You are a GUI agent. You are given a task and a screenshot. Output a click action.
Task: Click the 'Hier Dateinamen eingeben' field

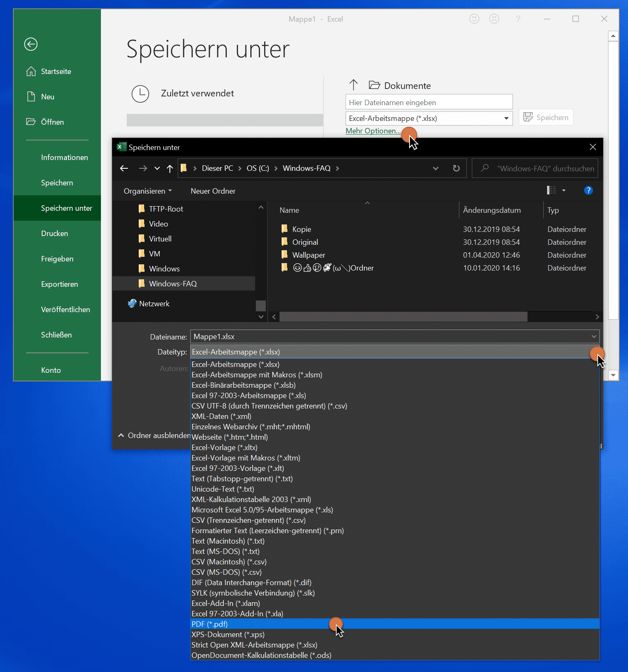coord(429,102)
